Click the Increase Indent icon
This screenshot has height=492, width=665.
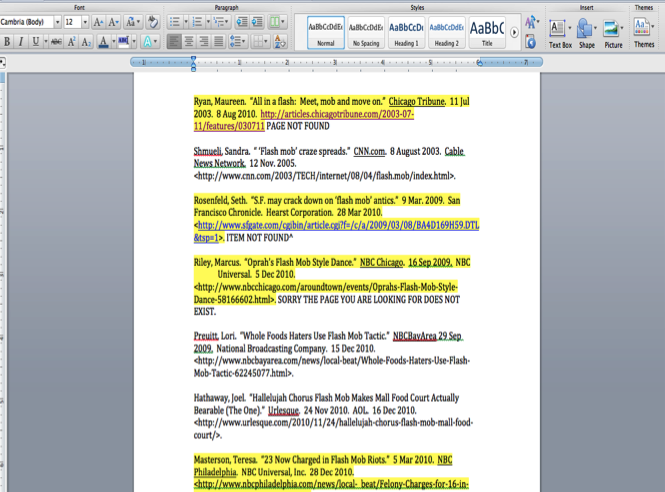pyautogui.click(x=257, y=22)
